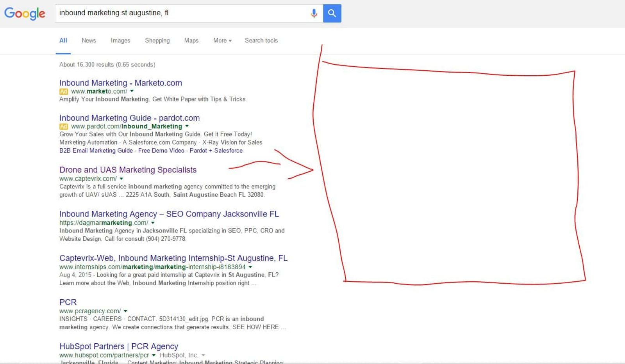Expand arrow after HubSpot, Inc. label
The height and width of the screenshot is (364, 625).
click(x=203, y=355)
